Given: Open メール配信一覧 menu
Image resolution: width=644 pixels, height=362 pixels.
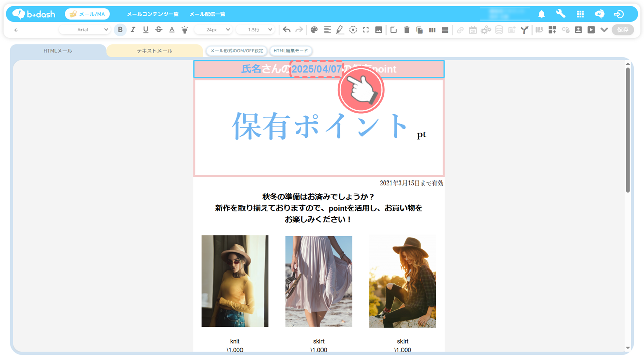Looking at the screenshot, I should [x=207, y=14].
